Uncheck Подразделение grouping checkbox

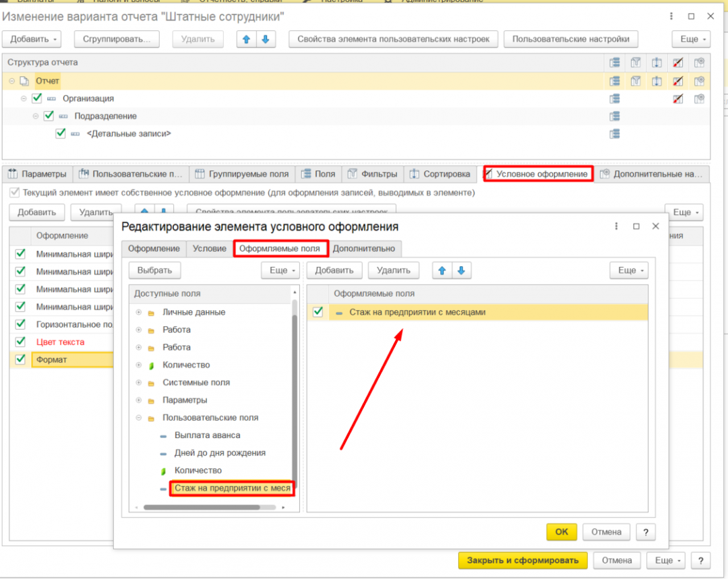(49, 116)
